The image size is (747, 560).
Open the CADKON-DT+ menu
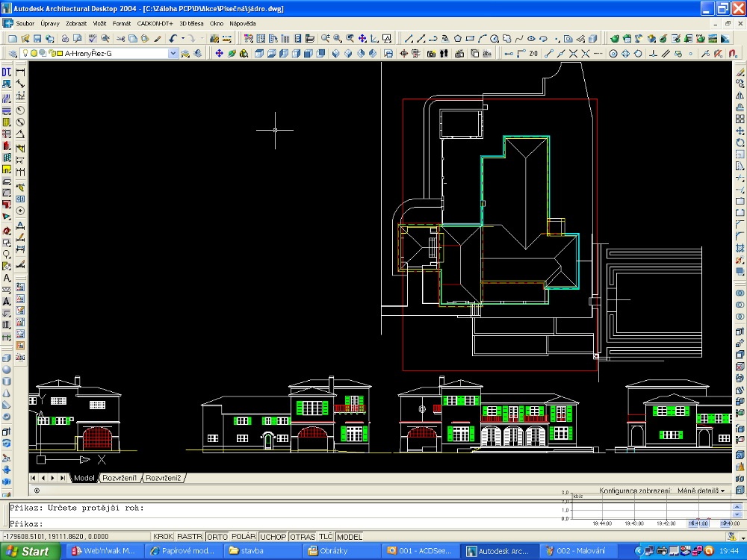pos(155,23)
